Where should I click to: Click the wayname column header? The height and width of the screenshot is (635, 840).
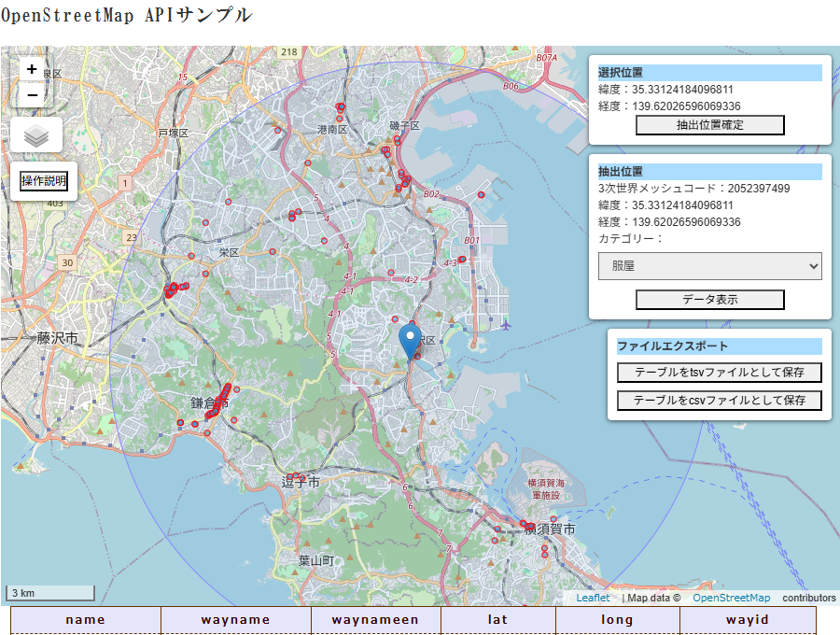[x=236, y=620]
